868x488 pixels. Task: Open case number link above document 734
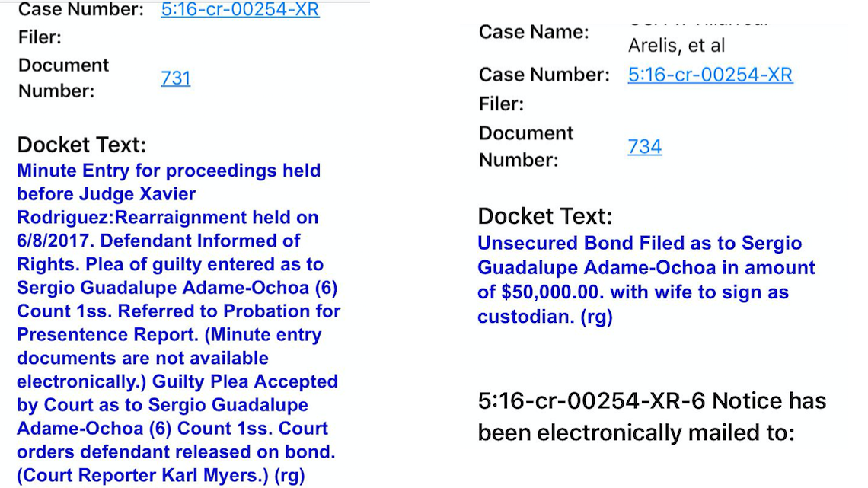710,75
